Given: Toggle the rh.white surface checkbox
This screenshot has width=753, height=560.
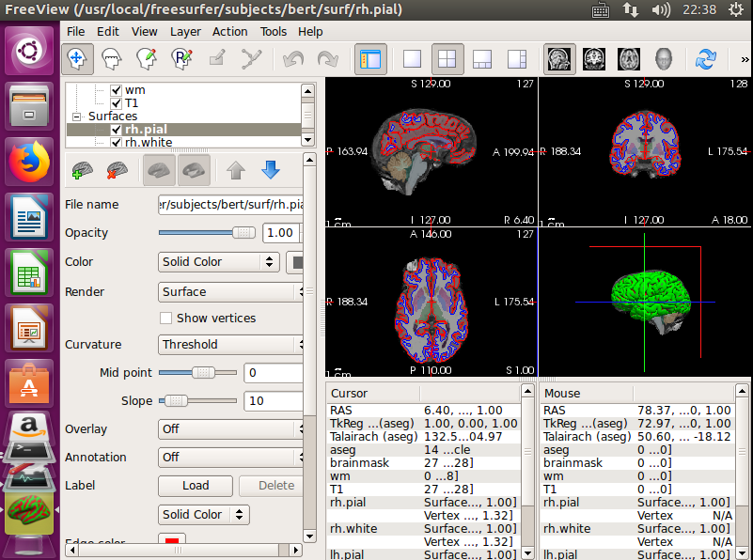Looking at the screenshot, I should pos(116,143).
